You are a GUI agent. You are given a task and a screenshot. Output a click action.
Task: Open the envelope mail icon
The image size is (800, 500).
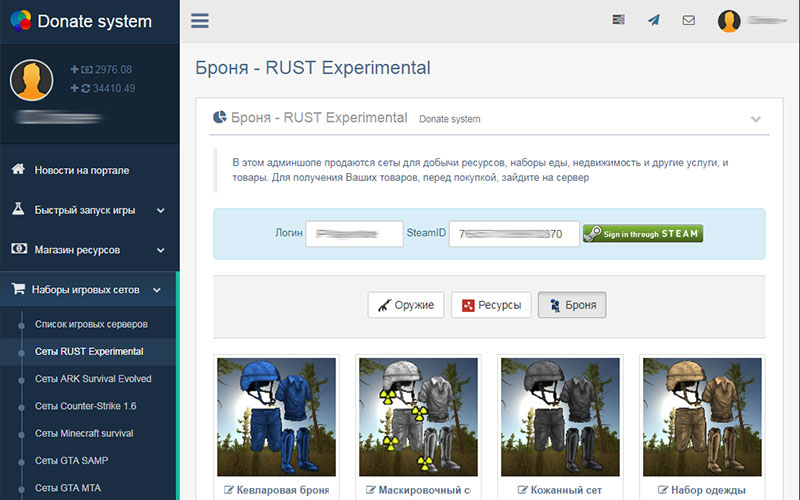click(689, 20)
